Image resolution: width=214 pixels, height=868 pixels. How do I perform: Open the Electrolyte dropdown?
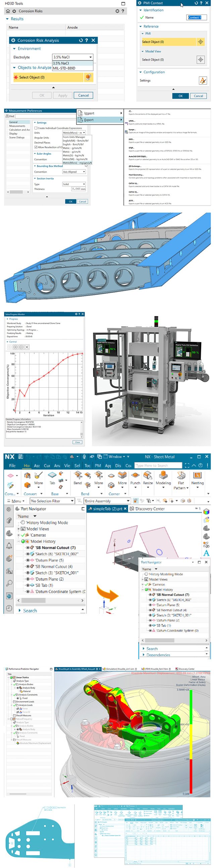(72, 57)
